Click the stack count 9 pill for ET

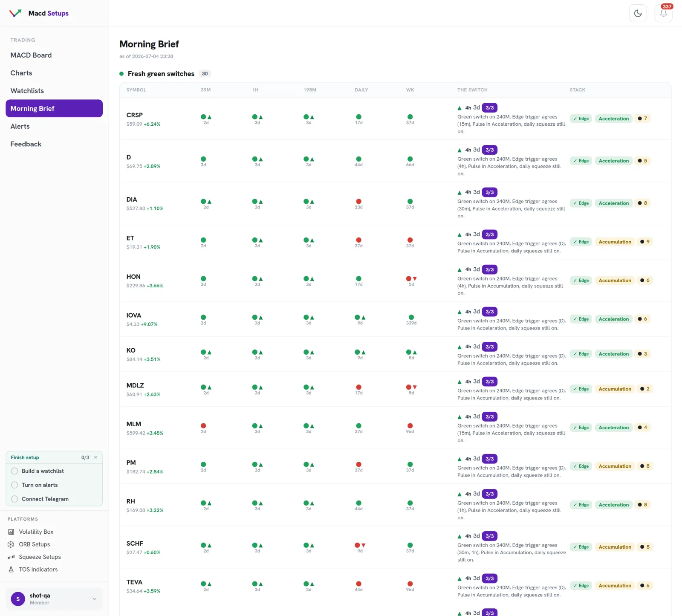coord(645,242)
